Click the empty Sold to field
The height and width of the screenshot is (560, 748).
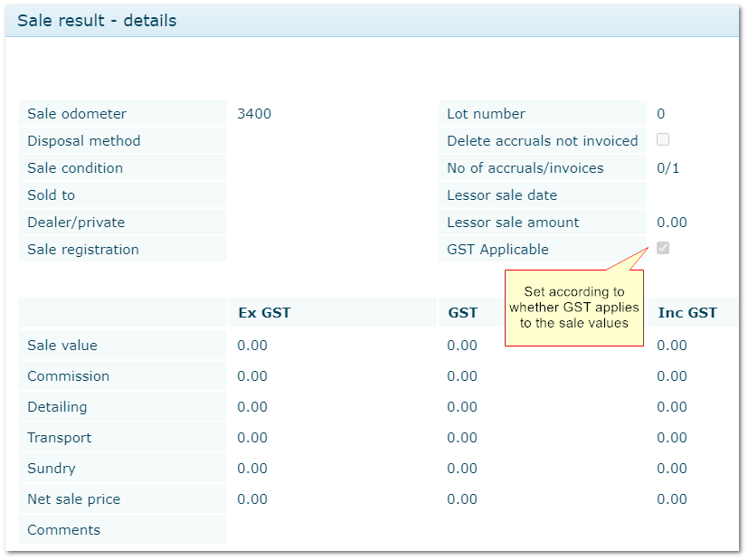click(x=330, y=195)
